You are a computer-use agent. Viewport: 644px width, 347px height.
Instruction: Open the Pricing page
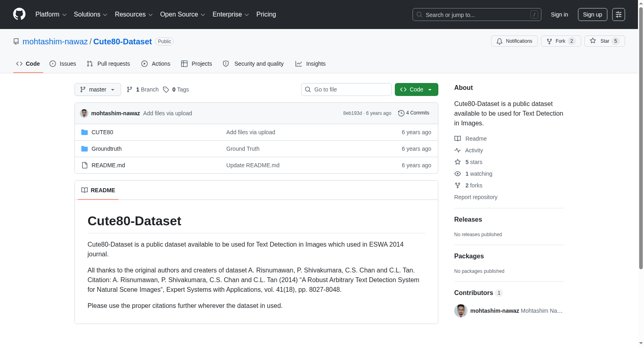(266, 15)
